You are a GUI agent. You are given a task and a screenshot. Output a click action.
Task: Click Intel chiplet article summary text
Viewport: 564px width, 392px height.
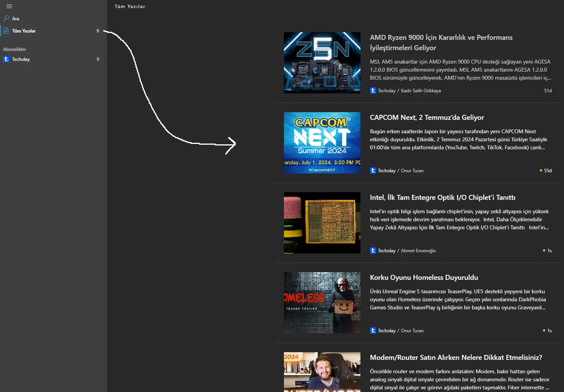(x=460, y=219)
